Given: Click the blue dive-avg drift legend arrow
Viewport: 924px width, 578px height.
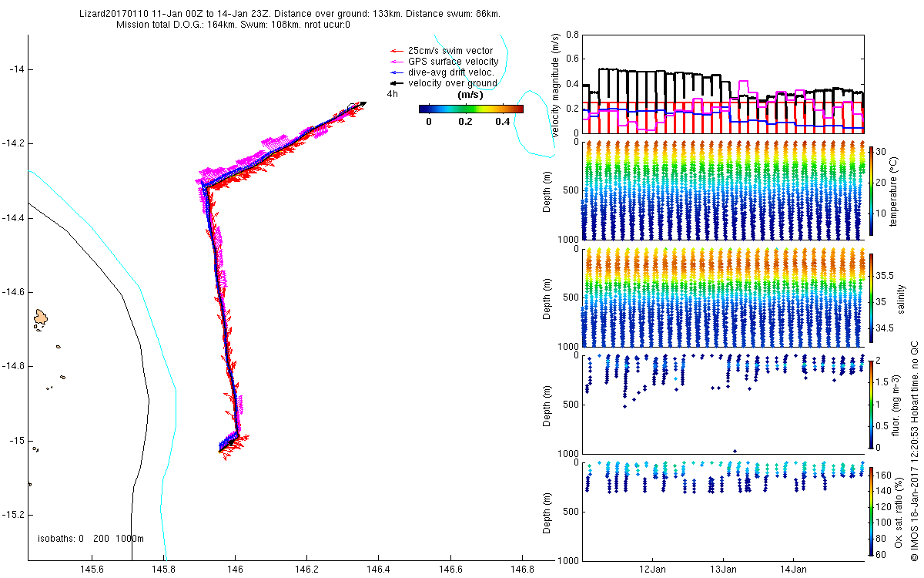Looking at the screenshot, I should [398, 72].
